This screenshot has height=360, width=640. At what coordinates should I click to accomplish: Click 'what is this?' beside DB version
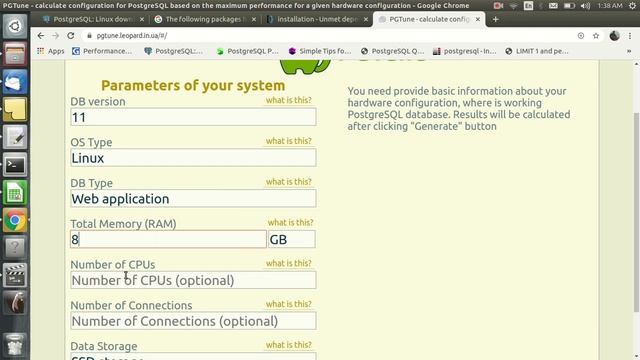pyautogui.click(x=289, y=100)
